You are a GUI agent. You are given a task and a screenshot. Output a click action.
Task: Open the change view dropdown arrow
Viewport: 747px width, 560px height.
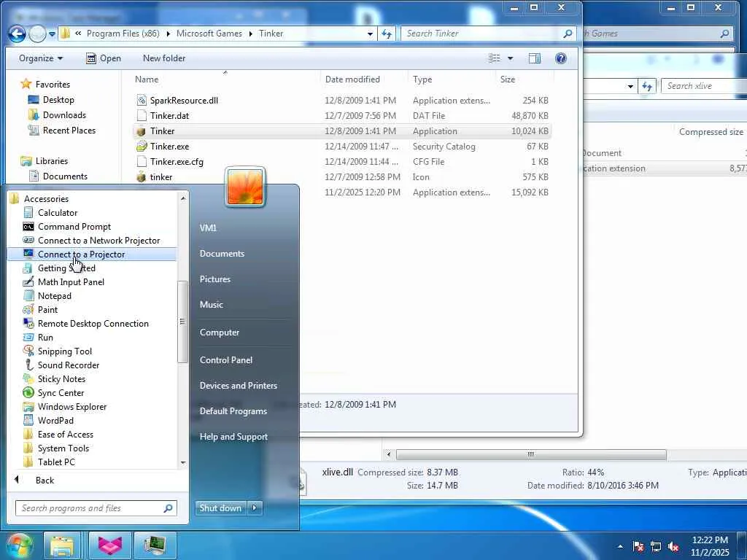click(x=510, y=58)
